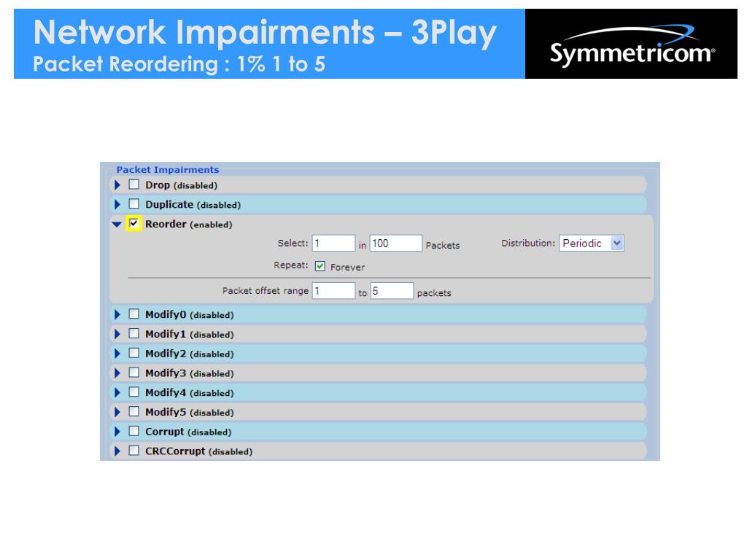
Task: Expand the Modify3 section
Action: coord(117,373)
